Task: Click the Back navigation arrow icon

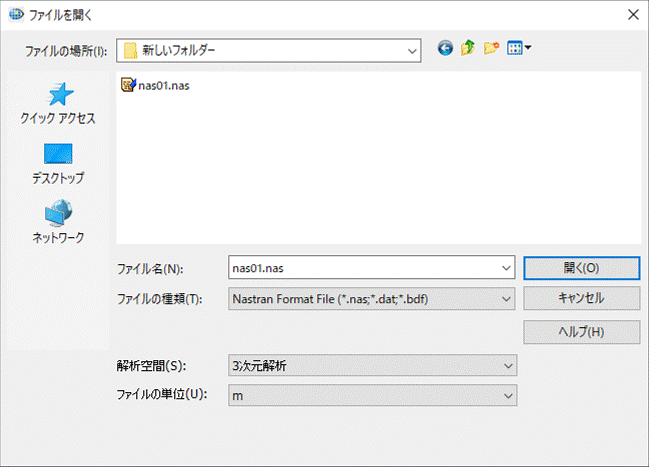Action: coord(446,48)
